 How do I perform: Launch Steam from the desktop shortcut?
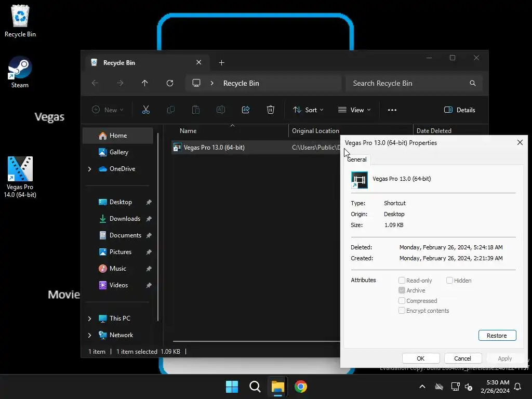pyautogui.click(x=20, y=73)
